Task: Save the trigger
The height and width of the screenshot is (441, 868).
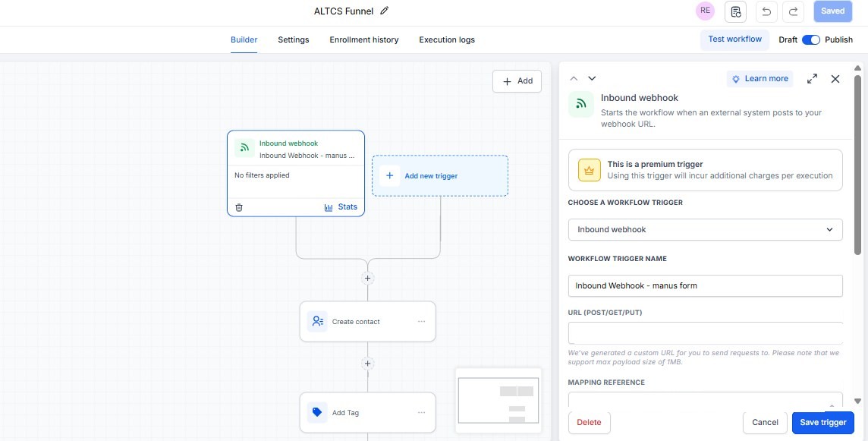Action: click(823, 422)
